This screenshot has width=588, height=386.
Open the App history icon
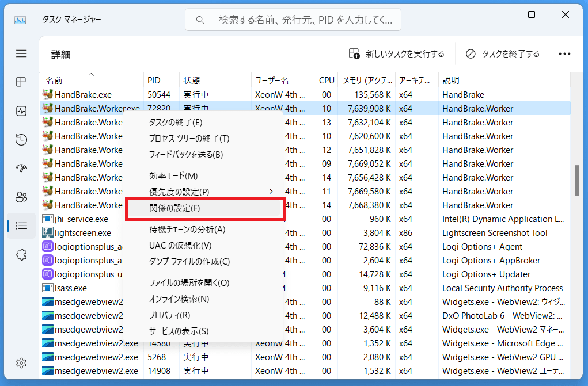(x=21, y=139)
